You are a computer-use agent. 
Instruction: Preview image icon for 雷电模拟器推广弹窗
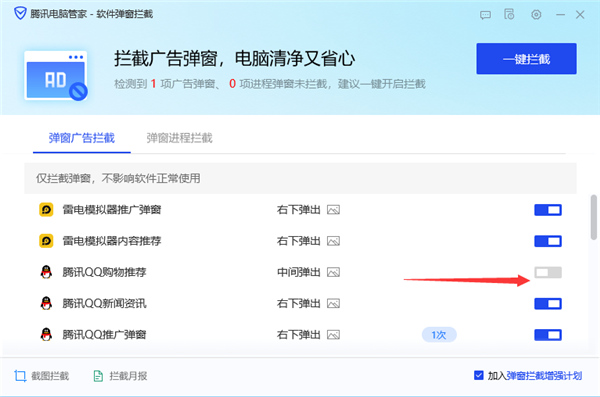point(333,210)
